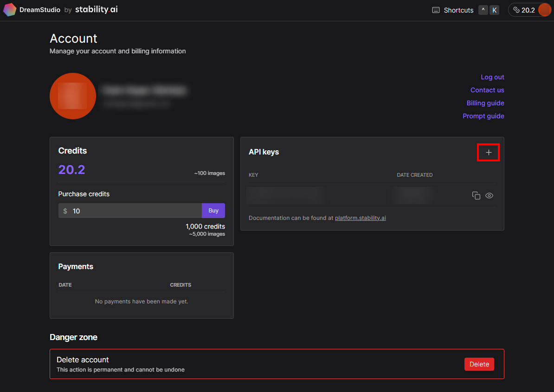Open the platform.stability.ai documentation link
554x392 pixels.
point(361,218)
